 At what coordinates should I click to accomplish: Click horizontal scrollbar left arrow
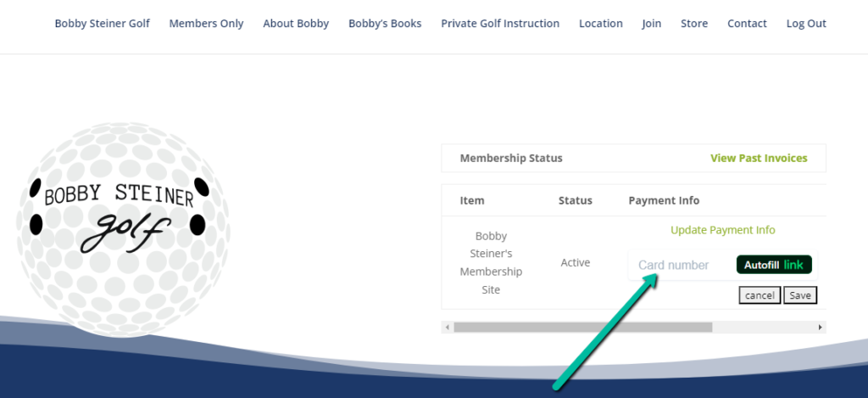pos(447,327)
